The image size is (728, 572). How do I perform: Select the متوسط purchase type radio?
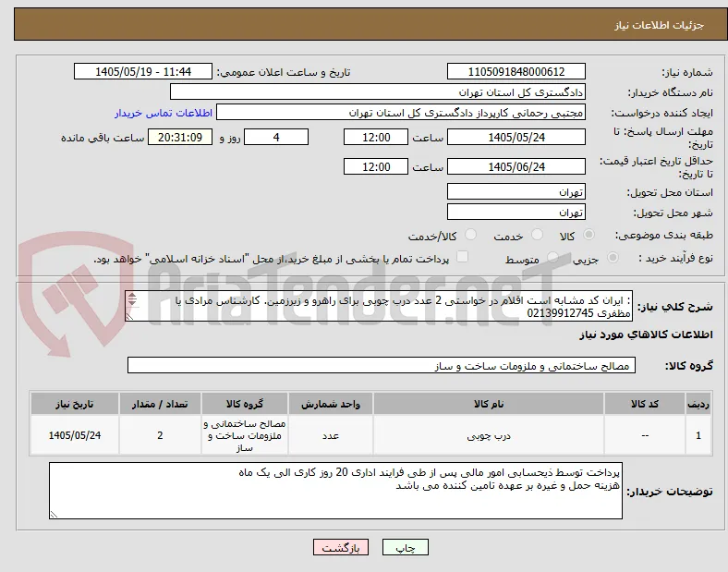pos(552,258)
